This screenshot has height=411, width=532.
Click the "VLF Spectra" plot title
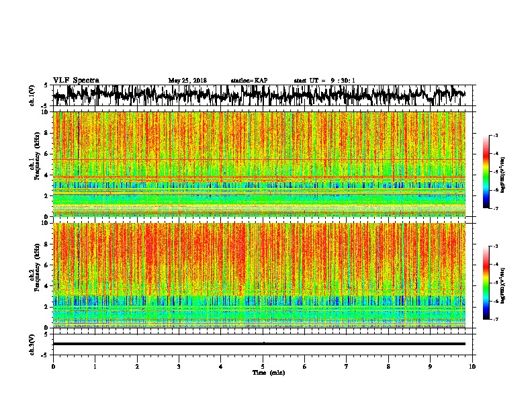point(76,81)
